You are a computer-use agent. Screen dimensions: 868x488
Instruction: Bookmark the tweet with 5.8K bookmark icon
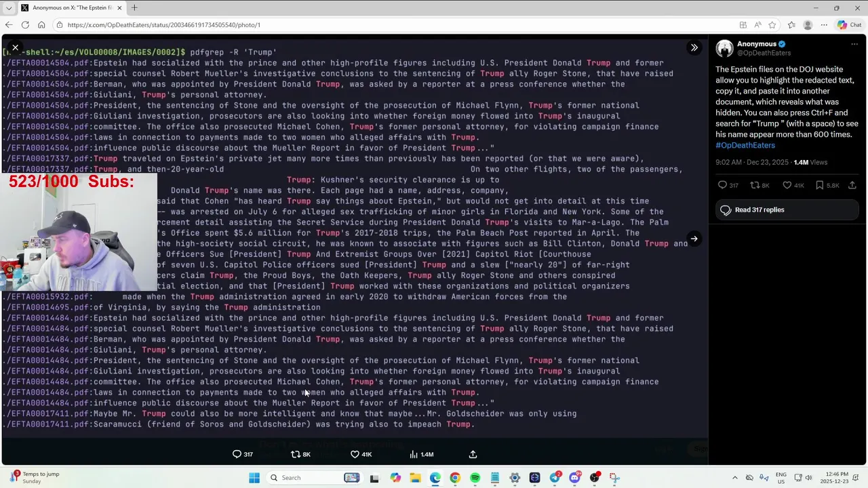[826, 185]
